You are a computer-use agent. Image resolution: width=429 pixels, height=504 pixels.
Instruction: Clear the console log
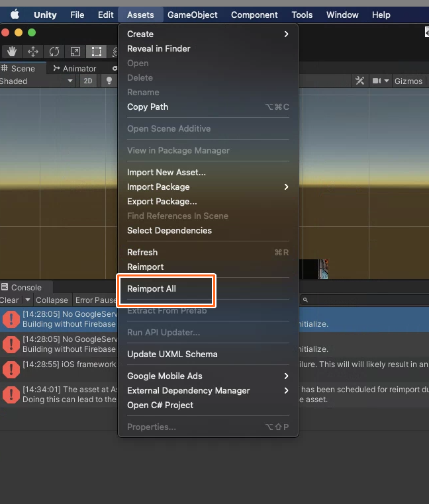9,300
